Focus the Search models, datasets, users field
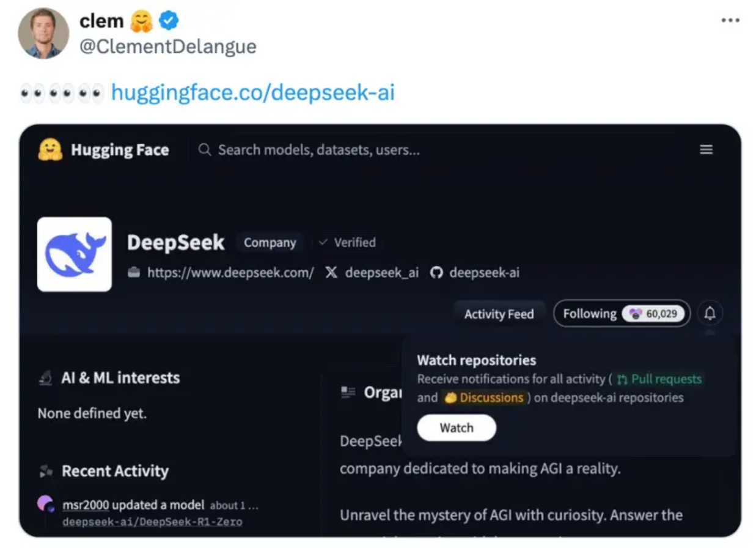 pos(318,150)
